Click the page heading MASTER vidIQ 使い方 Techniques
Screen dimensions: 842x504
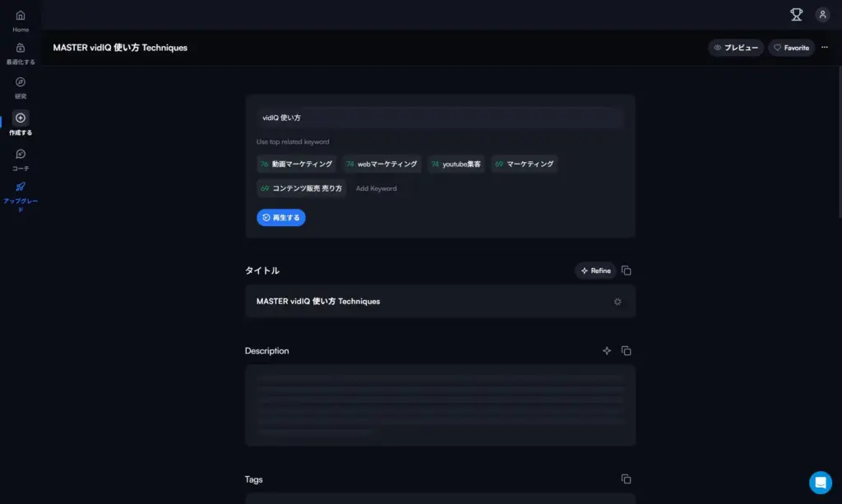tap(120, 48)
